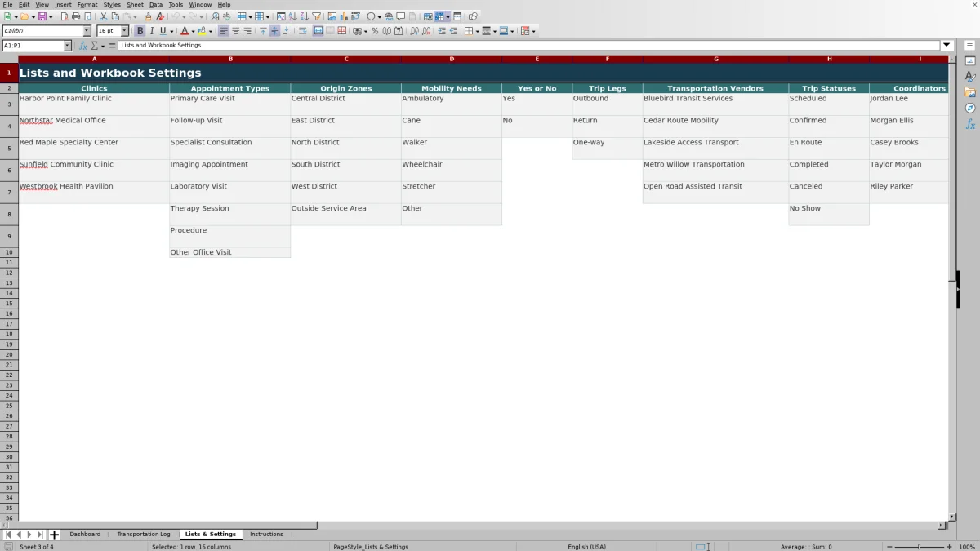The image size is (980, 551).
Task: Open Find and Replace tool
Action: [x=215, y=16]
